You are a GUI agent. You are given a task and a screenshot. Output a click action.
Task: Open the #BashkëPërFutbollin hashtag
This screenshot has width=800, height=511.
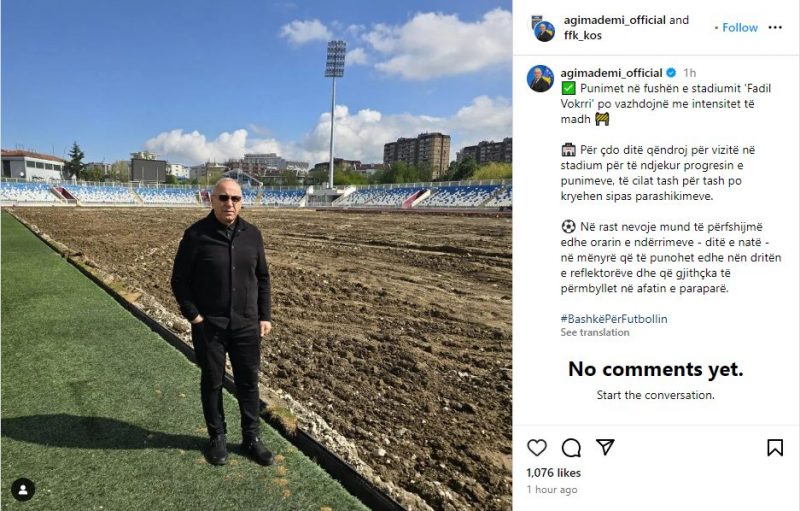[x=614, y=319]
